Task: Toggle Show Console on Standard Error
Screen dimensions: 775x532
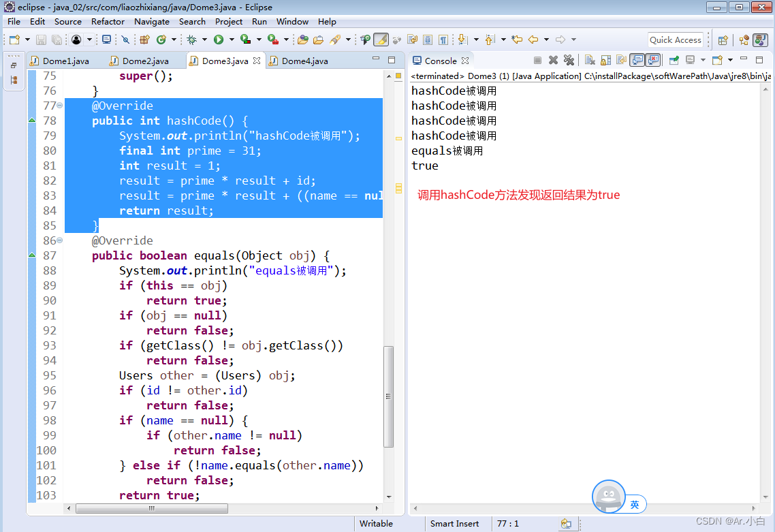Action: point(653,61)
